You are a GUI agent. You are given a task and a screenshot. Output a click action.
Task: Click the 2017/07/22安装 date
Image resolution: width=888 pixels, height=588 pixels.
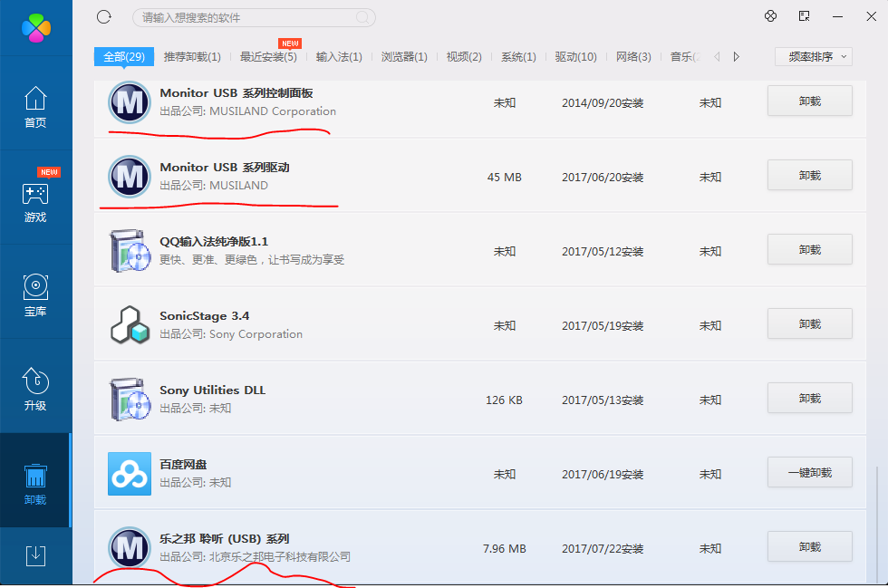click(603, 548)
